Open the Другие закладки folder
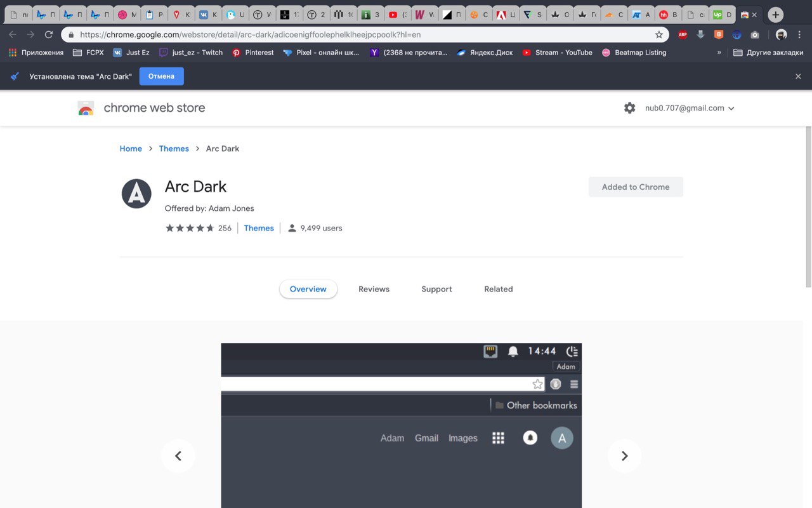 (768, 53)
